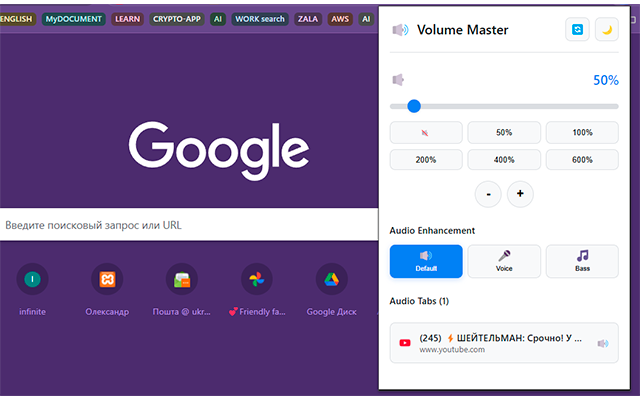Toggle dark mode with the moon icon

tap(607, 29)
